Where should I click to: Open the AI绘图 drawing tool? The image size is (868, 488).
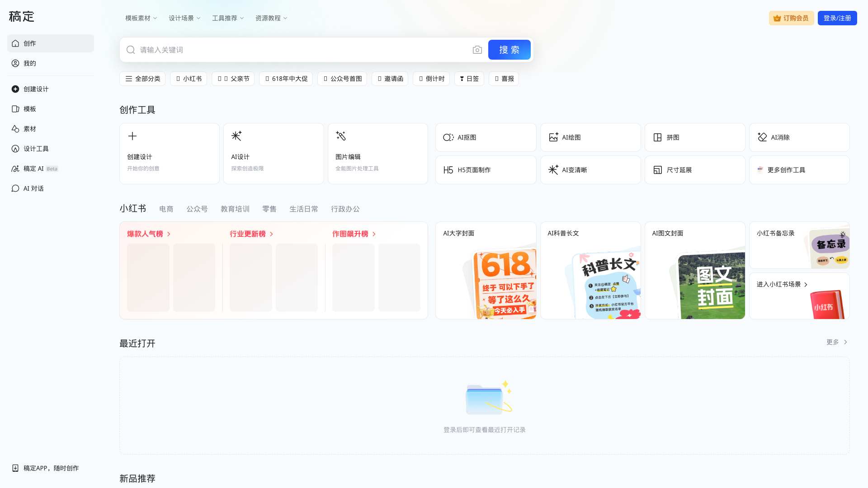(590, 137)
